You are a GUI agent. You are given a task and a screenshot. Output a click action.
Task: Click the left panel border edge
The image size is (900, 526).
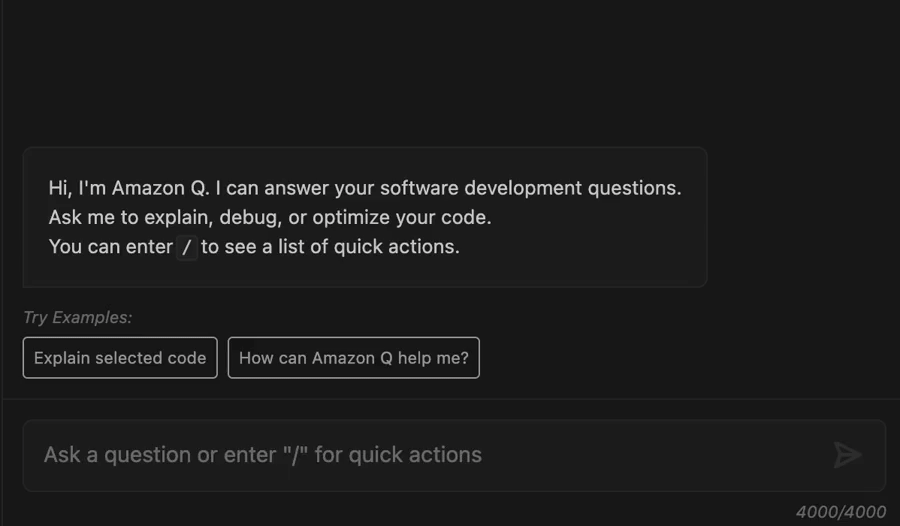(x=2, y=263)
